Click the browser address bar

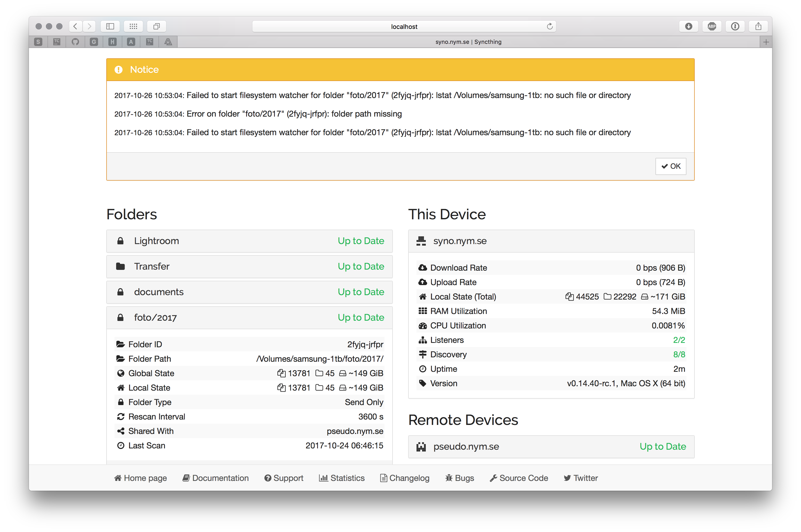click(x=404, y=26)
